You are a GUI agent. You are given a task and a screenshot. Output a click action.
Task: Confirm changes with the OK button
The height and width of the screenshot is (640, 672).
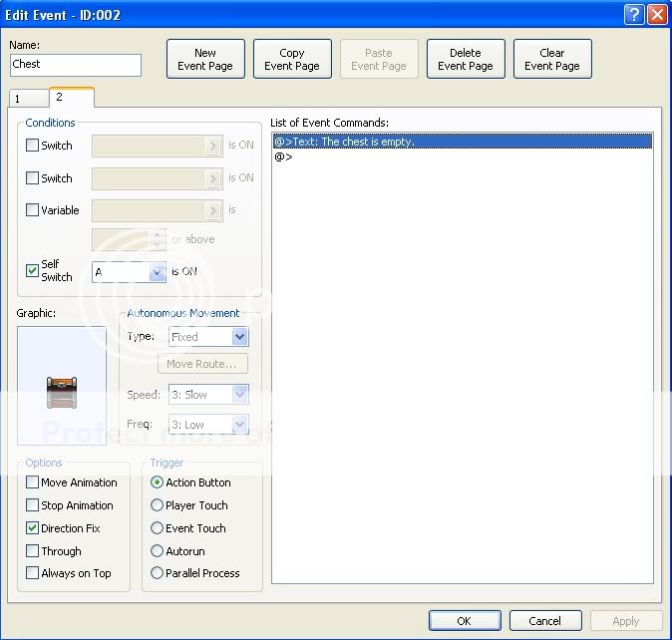pos(465,620)
